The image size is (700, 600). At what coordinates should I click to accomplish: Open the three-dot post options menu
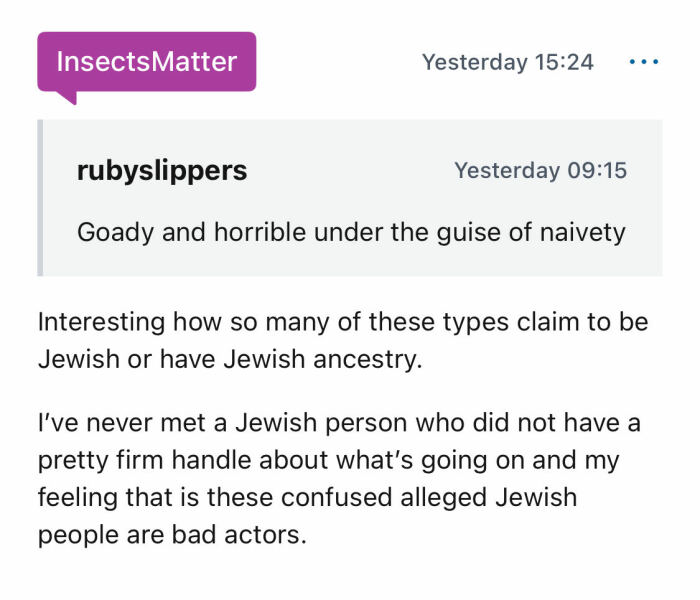(x=644, y=62)
